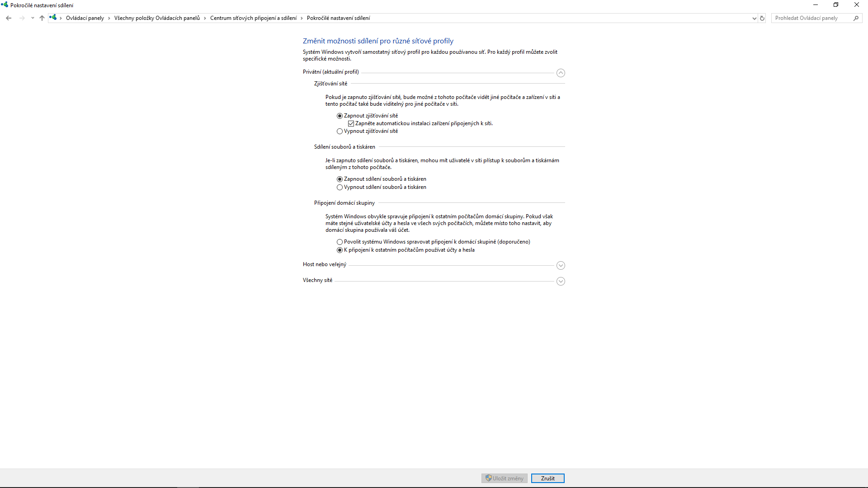Select Vypnout sdílení souborů a tiskáren
This screenshot has width=868, height=488.
340,188
